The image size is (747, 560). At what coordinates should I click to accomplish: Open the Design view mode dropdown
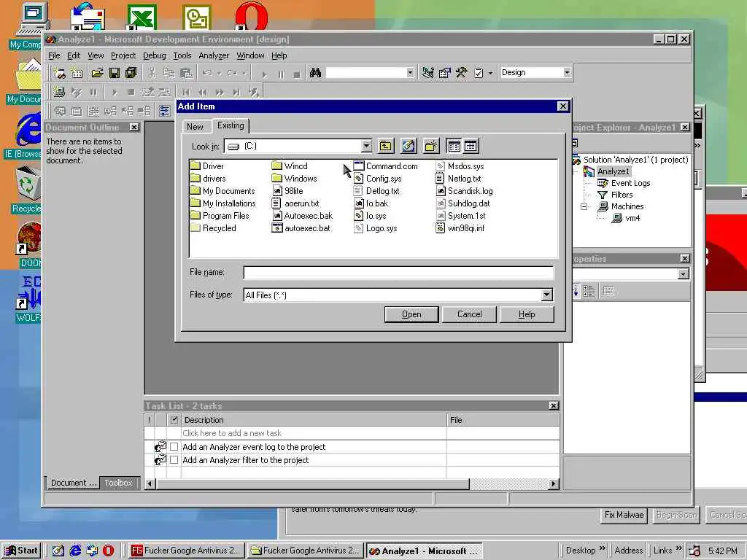pos(566,72)
